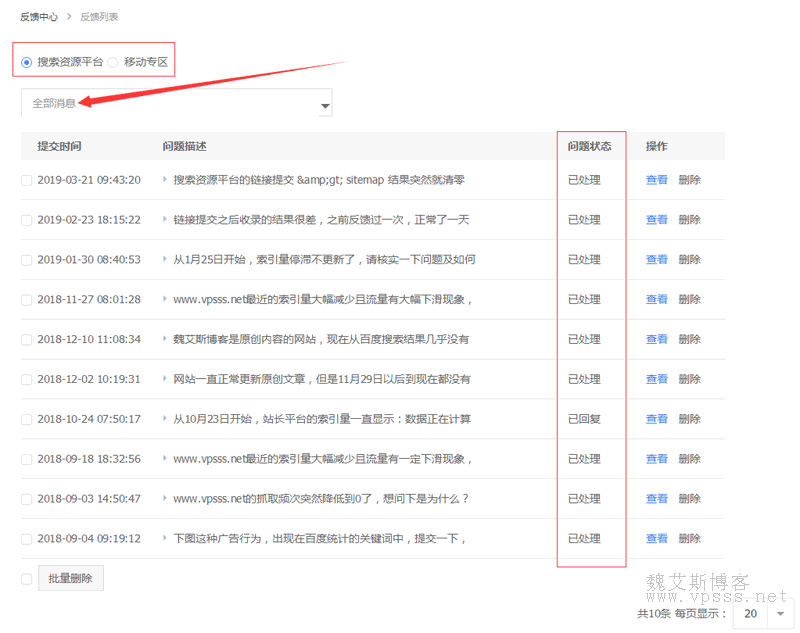Click 查看 for the 2019-01-30 feedback
Image resolution: width=800 pixels, height=633 pixels.
point(657,260)
